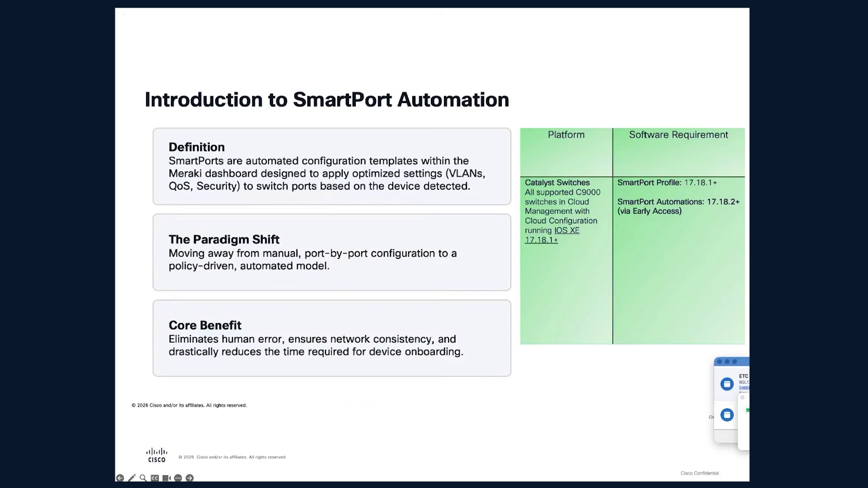The width and height of the screenshot is (868, 488).
Task: Advance to the next slide arrow
Action: [189, 478]
